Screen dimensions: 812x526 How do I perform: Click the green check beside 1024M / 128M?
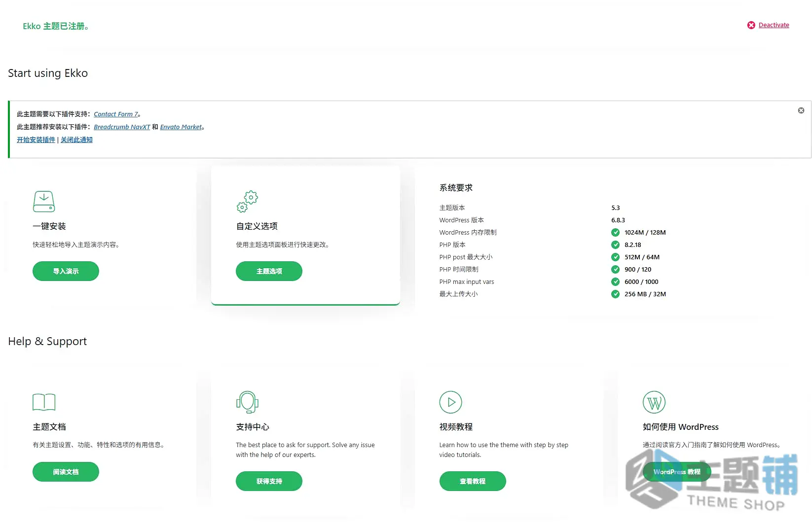coord(615,233)
